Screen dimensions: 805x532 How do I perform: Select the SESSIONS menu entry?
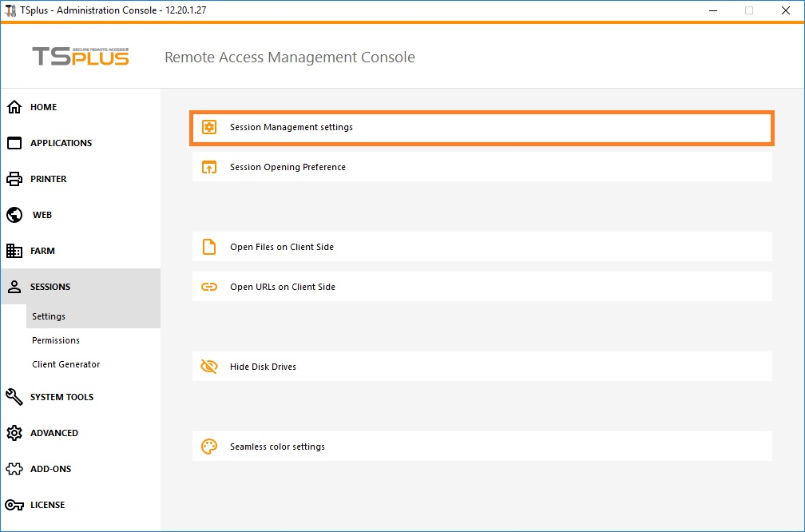tap(81, 287)
